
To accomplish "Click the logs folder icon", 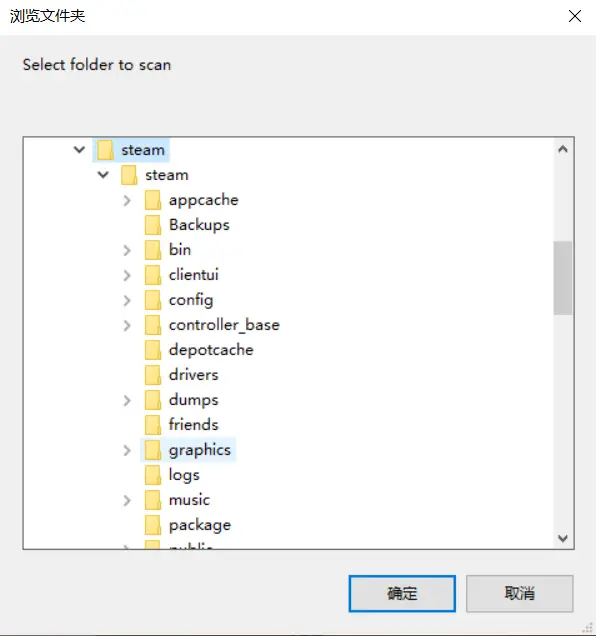I will tap(153, 475).
